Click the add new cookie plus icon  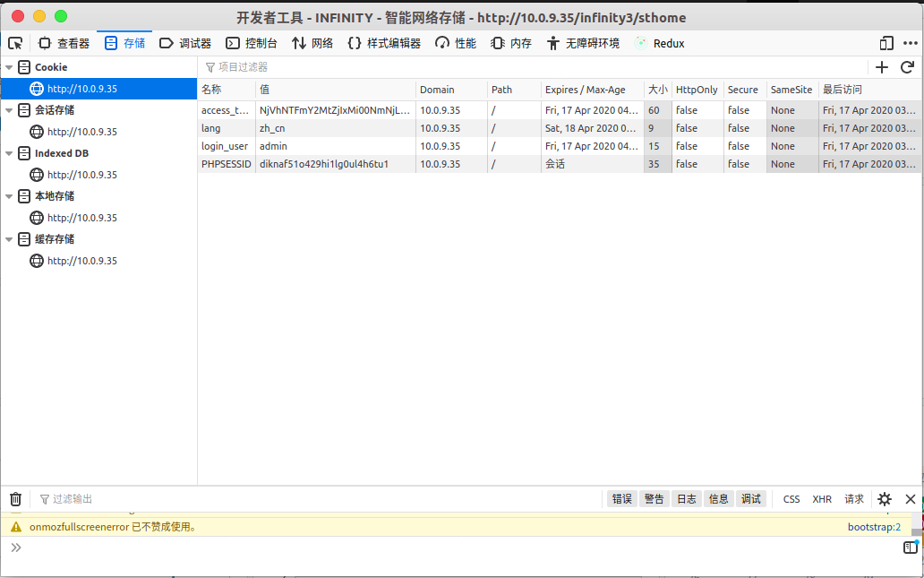[x=882, y=67]
